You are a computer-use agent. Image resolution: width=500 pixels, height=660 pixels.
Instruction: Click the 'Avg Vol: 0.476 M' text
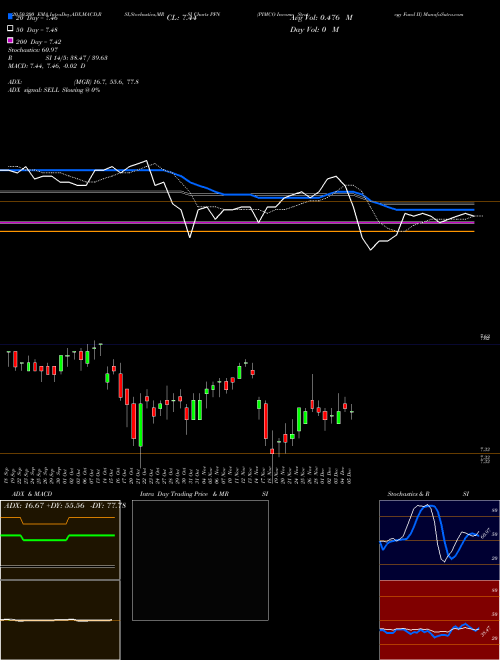[x=321, y=18]
